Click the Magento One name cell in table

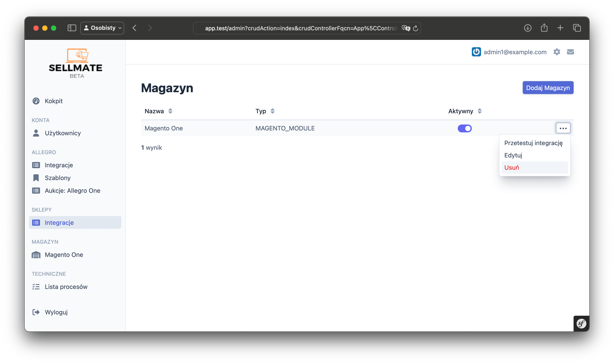point(164,128)
